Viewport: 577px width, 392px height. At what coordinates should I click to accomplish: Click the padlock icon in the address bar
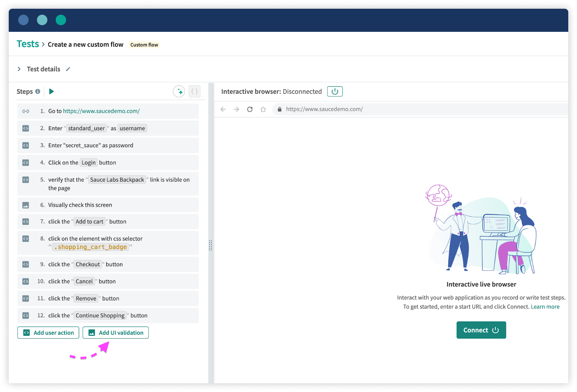[x=279, y=109]
